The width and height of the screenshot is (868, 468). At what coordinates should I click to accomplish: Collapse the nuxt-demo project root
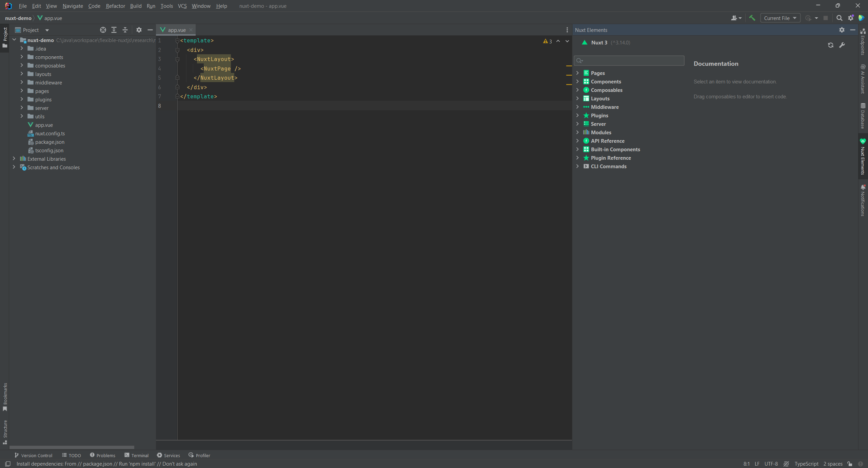pyautogui.click(x=14, y=40)
